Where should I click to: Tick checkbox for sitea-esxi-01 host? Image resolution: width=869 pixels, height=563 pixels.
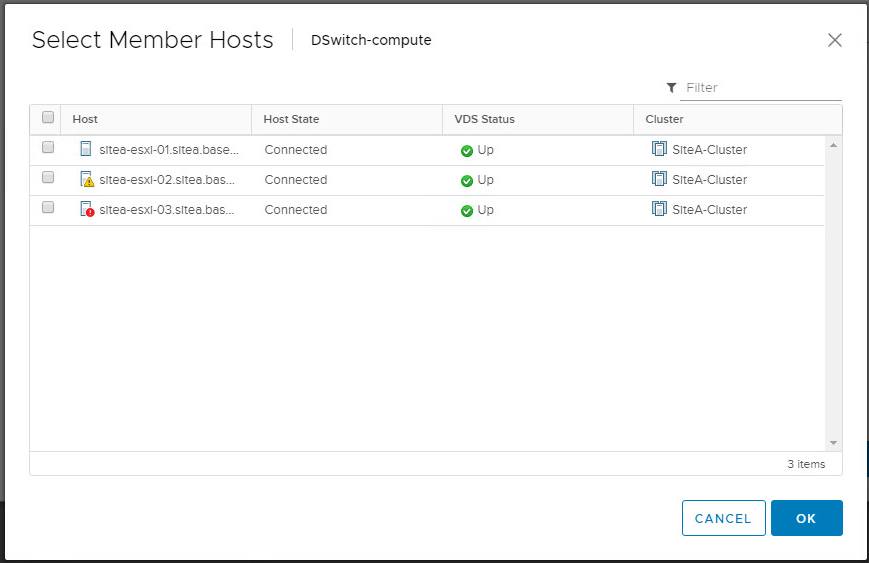tap(47, 148)
